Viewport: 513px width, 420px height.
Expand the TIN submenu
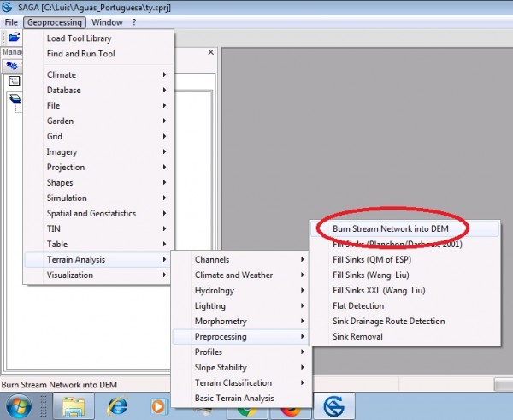pos(98,228)
